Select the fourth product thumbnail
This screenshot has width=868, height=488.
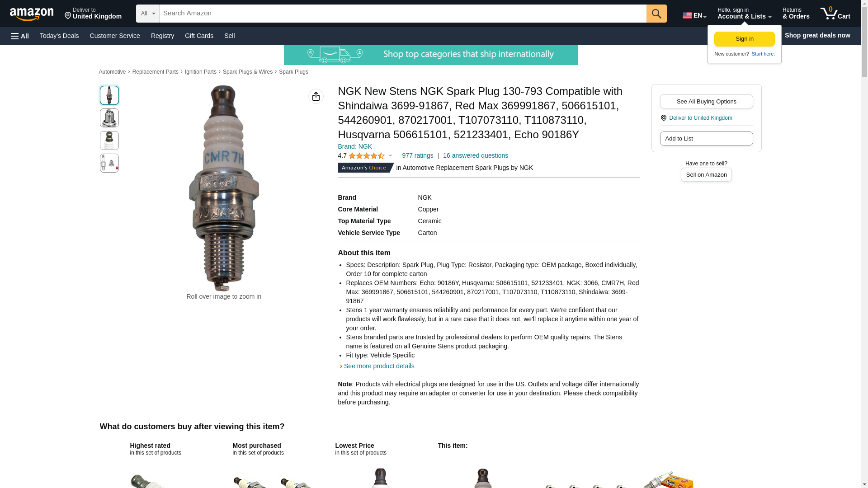(109, 163)
